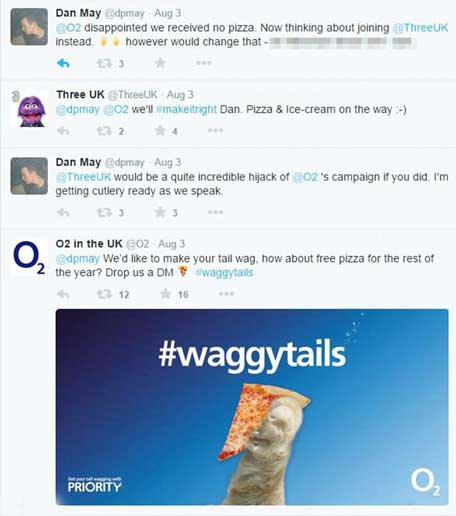
Task: Retweet Dan May's first pizza tweet
Action: tap(104, 63)
